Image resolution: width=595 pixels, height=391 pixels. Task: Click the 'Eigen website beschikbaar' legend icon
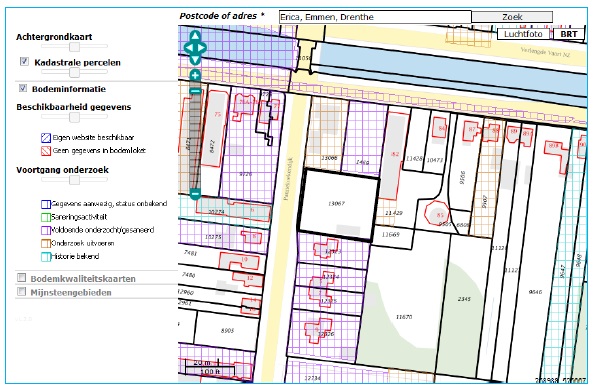[46, 138]
